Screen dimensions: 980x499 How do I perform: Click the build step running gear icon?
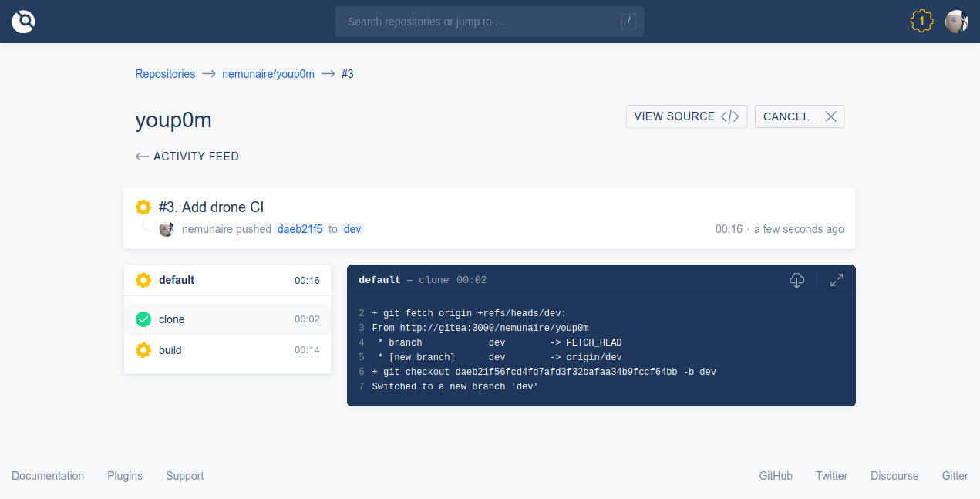[143, 350]
